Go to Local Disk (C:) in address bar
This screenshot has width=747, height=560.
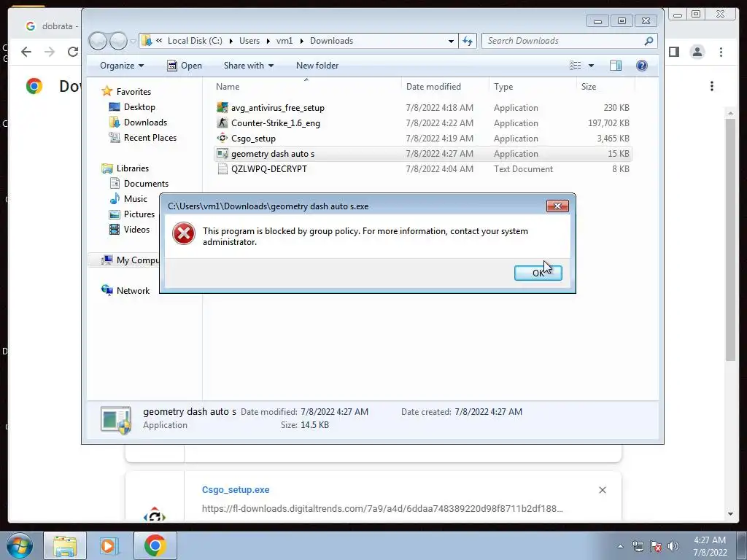(195, 41)
